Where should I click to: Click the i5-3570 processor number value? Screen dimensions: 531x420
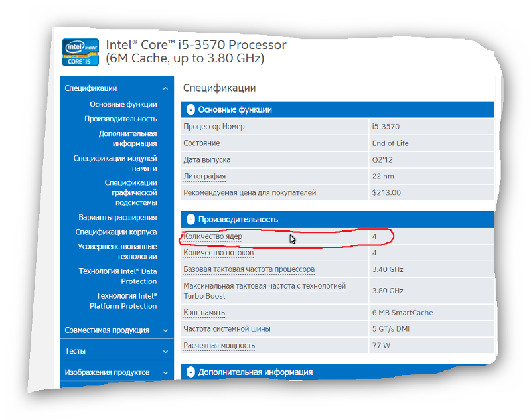(386, 127)
